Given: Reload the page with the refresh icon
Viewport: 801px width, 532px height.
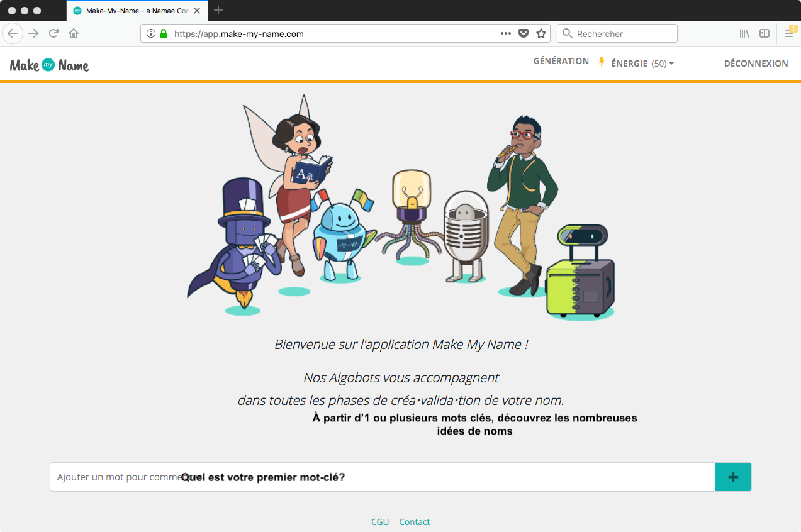Looking at the screenshot, I should click(53, 33).
